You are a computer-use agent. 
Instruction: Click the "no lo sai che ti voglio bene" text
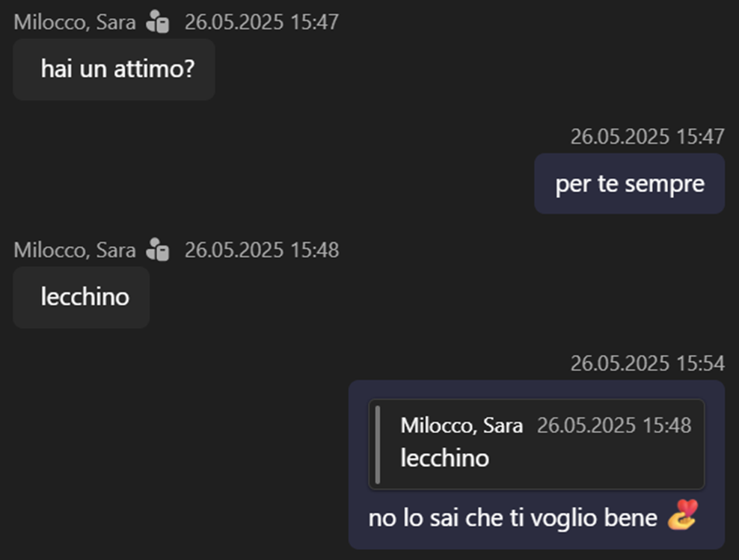tap(512, 518)
